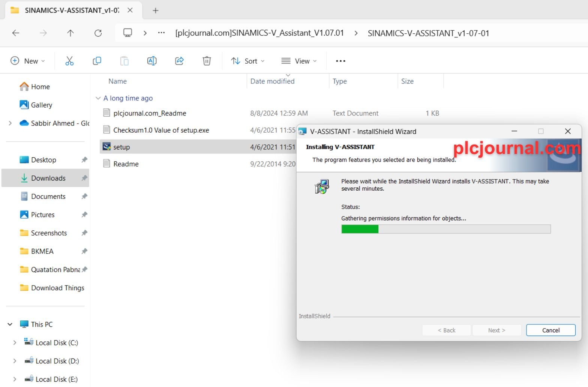Click Cancel in the InstallShield wizard
The height and width of the screenshot is (387, 588).
[x=551, y=330]
